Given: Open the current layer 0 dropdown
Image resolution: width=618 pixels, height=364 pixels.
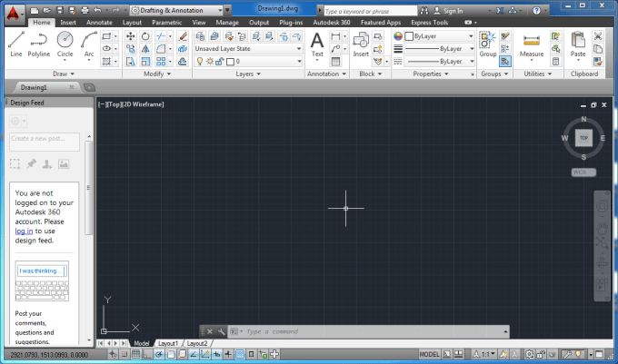Looking at the screenshot, I should point(248,62).
